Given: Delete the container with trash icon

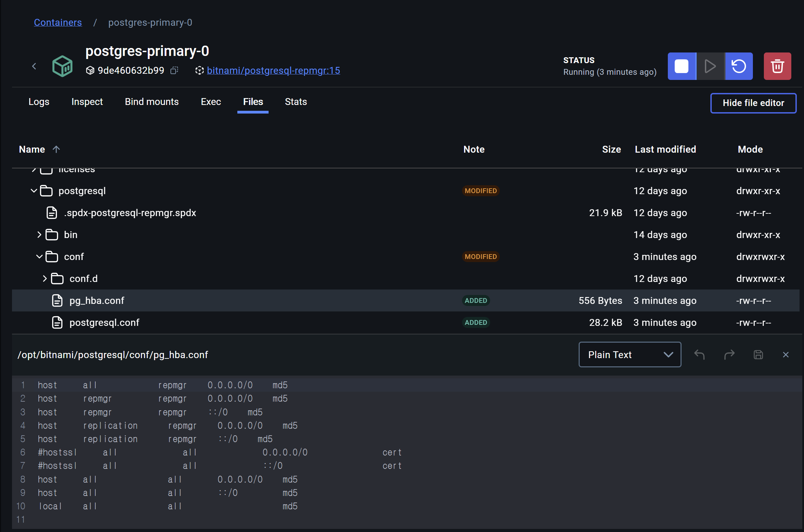Looking at the screenshot, I should point(777,66).
